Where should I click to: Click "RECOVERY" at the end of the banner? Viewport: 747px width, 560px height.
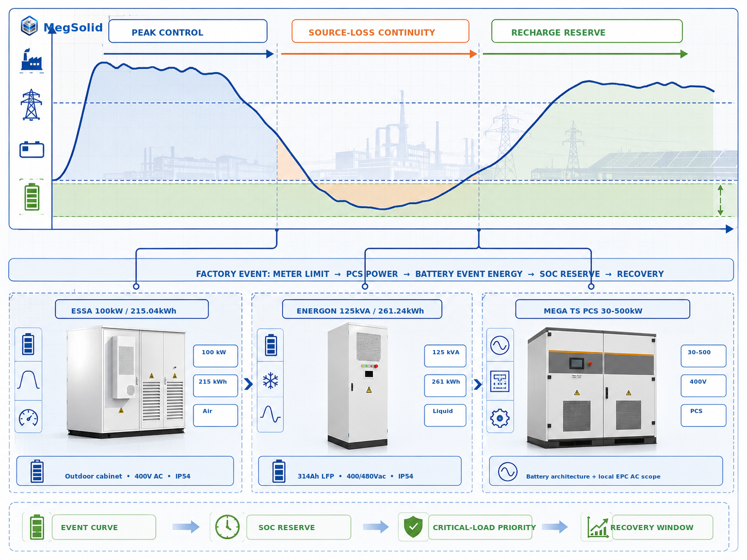coord(640,274)
